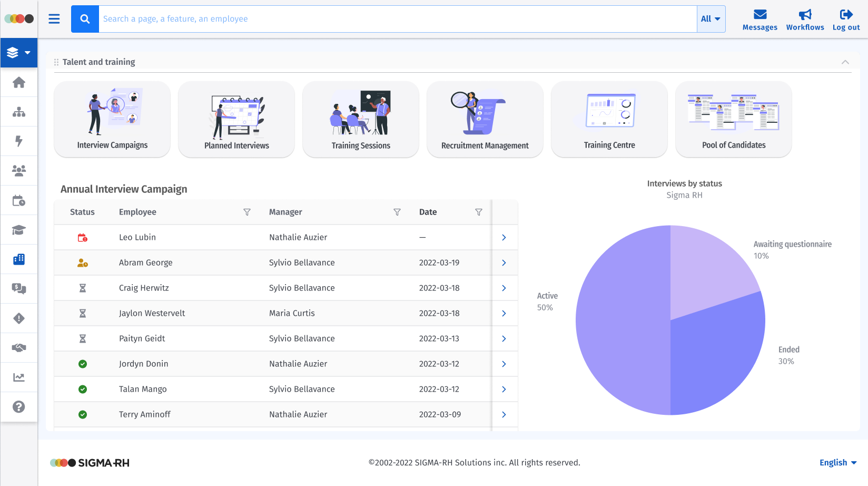This screenshot has width=868, height=486.
Task: Toggle the hamburger menu
Action: point(54,19)
